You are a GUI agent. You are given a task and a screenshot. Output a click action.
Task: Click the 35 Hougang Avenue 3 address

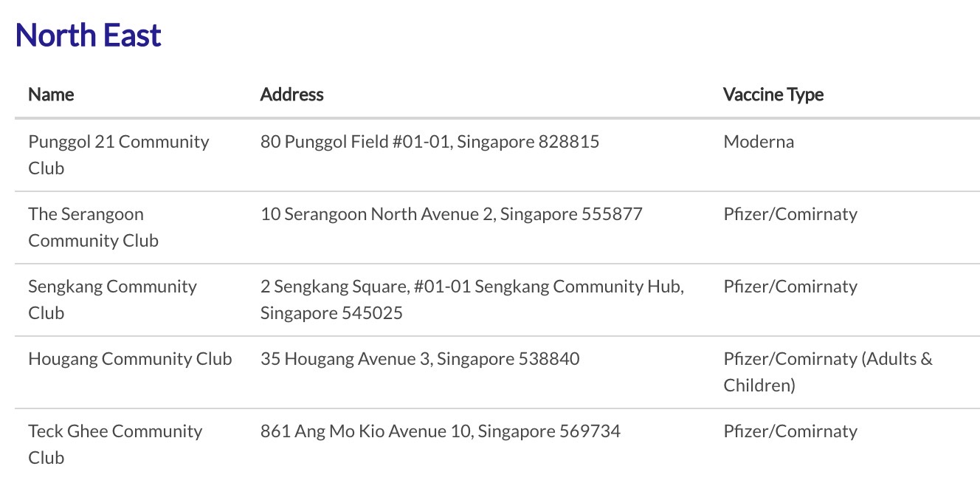pyautogui.click(x=420, y=359)
